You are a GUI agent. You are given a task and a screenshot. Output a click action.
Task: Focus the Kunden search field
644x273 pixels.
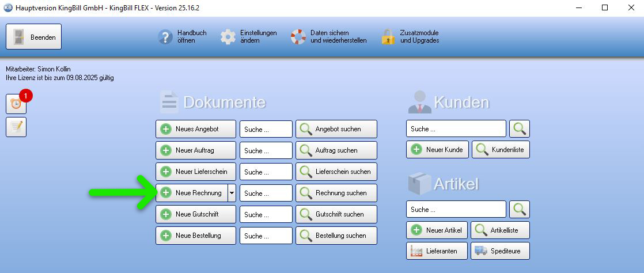pos(456,129)
